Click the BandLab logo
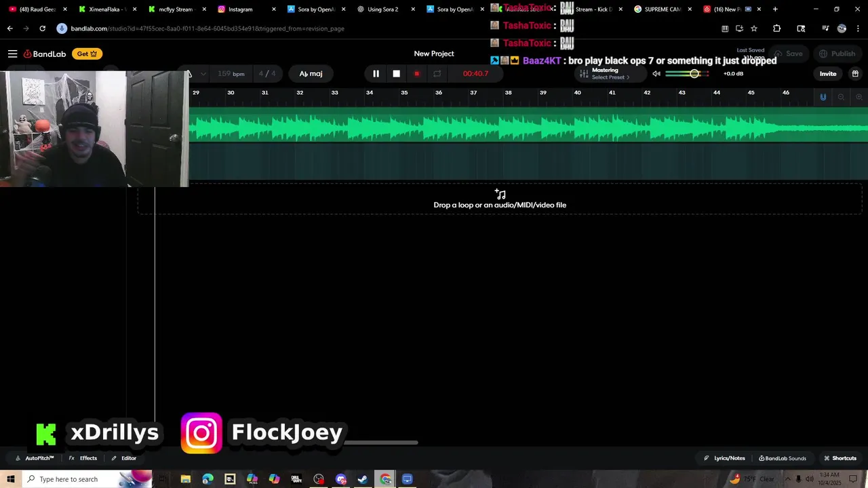 tap(45, 54)
